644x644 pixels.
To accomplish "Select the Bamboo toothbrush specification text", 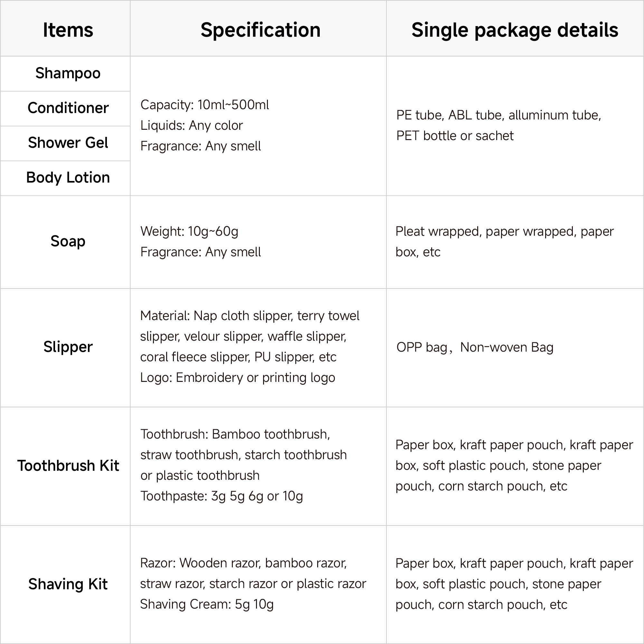I will (235, 434).
